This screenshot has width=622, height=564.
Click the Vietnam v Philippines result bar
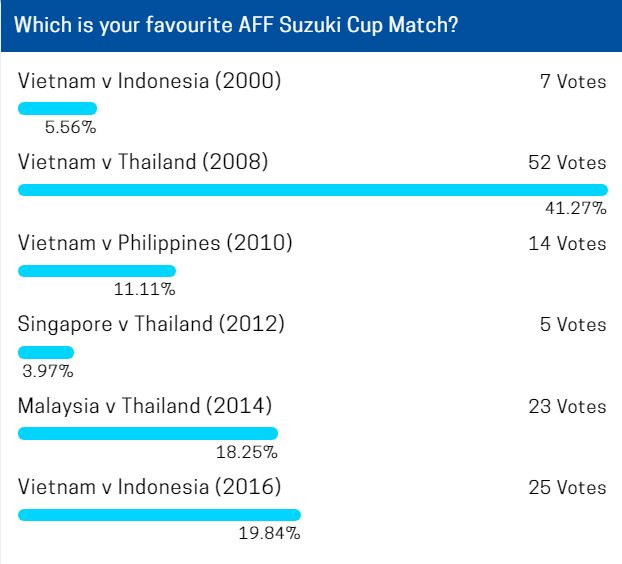pos(96,270)
